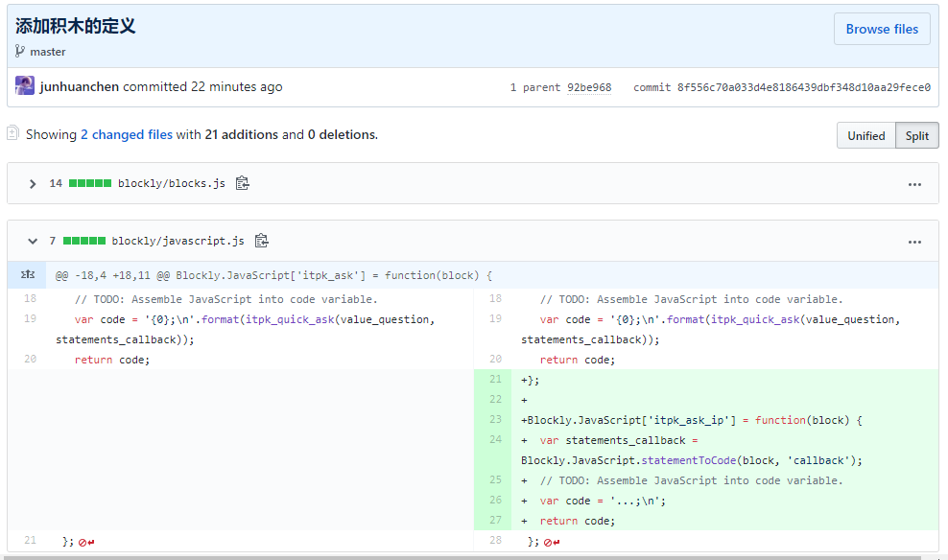This screenshot has width=948, height=560.
Task: Click right-side line number 21
Action: click(x=495, y=379)
